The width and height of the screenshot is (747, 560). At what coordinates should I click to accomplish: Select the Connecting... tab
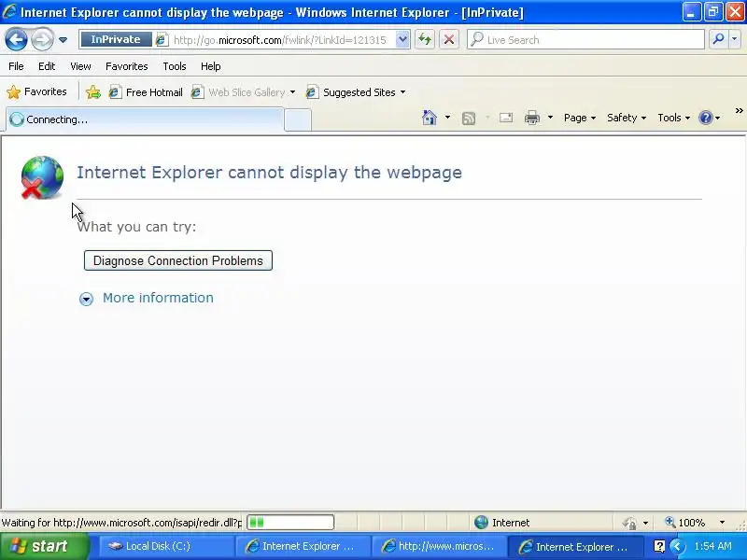(145, 119)
